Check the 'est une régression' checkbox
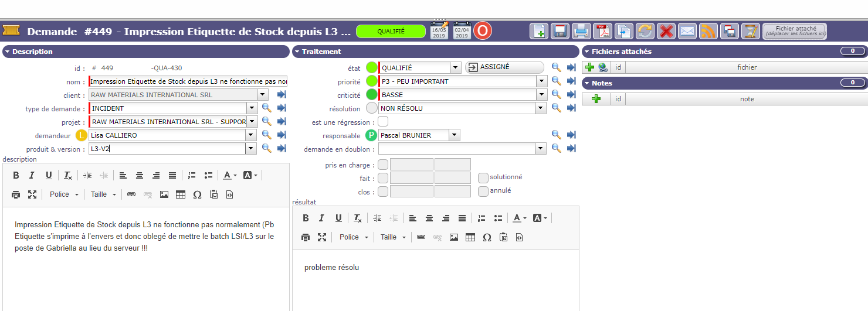Image resolution: width=868 pixels, height=311 pixels. point(383,122)
